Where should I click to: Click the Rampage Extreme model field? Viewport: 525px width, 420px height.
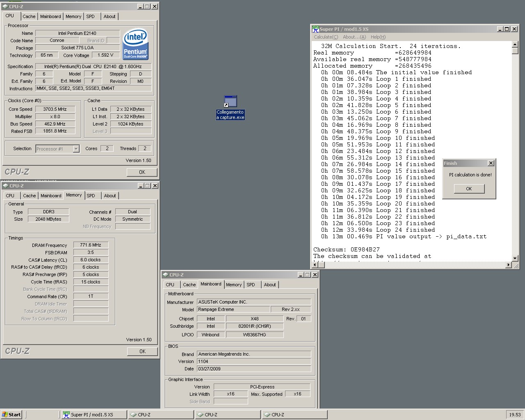coord(233,309)
